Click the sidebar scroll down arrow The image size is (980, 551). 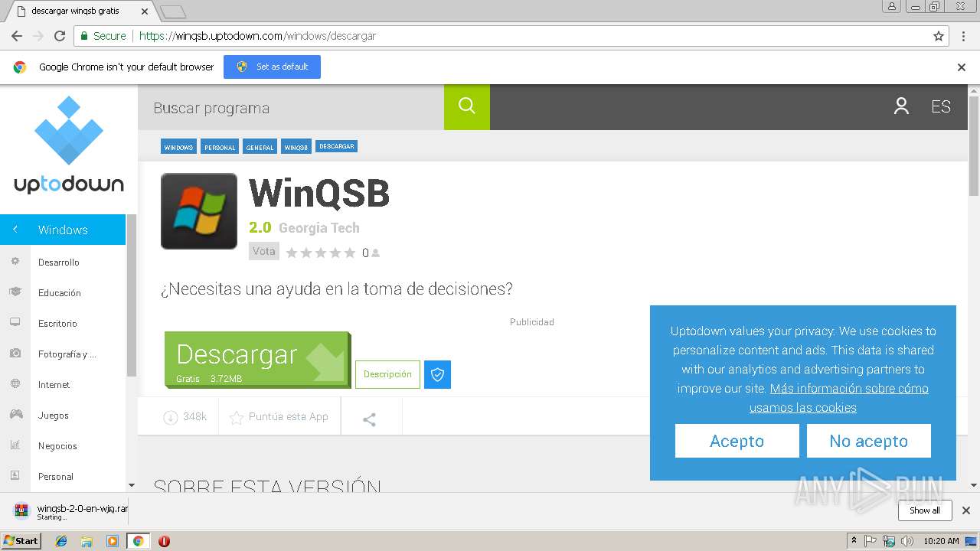coord(132,485)
